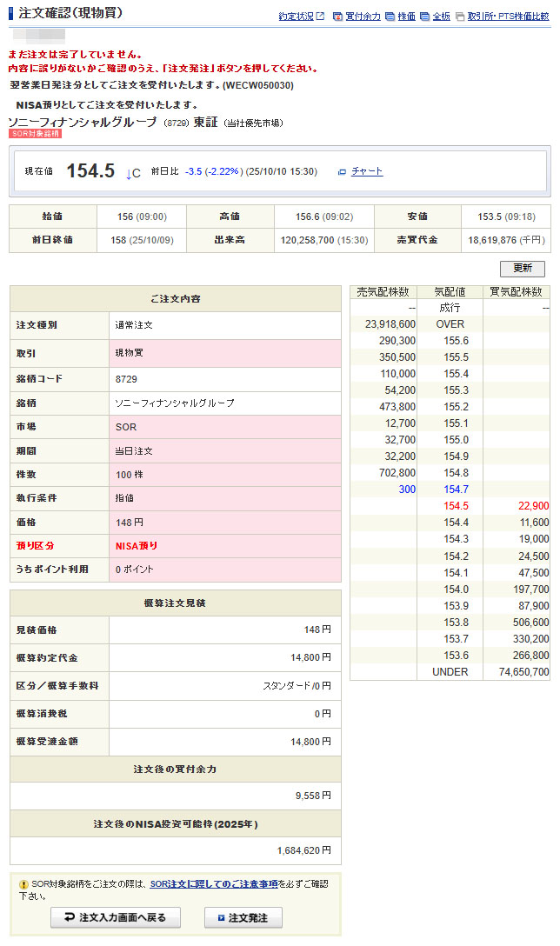Select the 154.5 bid price in order book
The width and height of the screenshot is (560, 946).
coord(450,506)
